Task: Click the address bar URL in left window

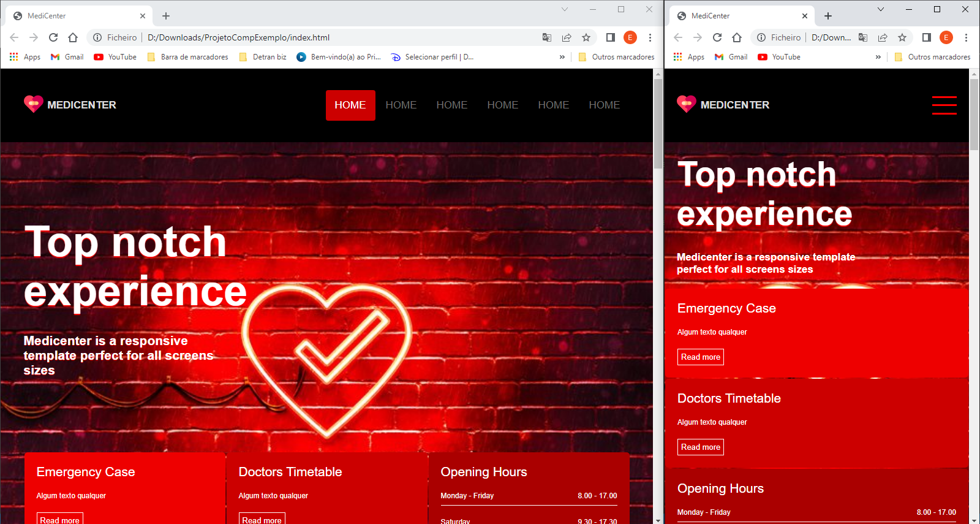Action: tap(239, 37)
